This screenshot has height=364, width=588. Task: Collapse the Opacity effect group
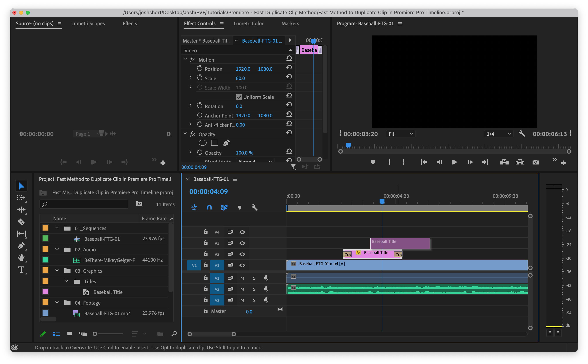click(185, 134)
